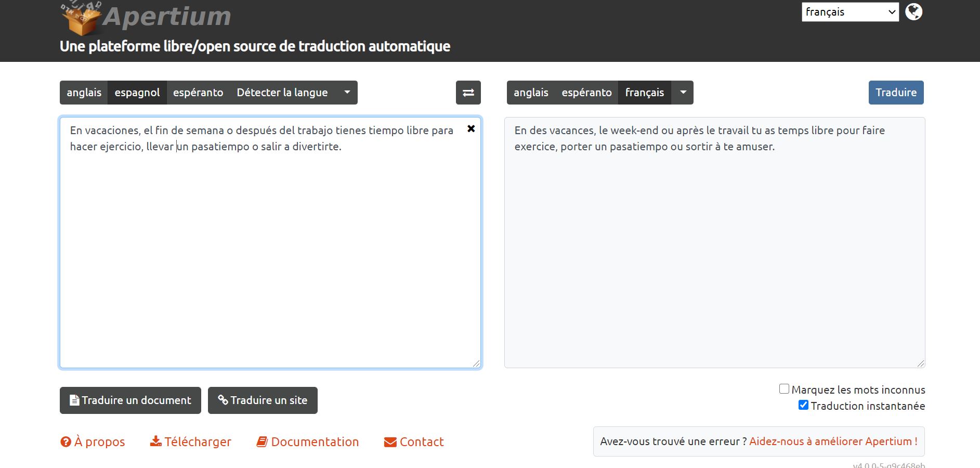Enable Marquez les mots inconnus checkbox
The width and height of the screenshot is (980, 468).
[784, 389]
